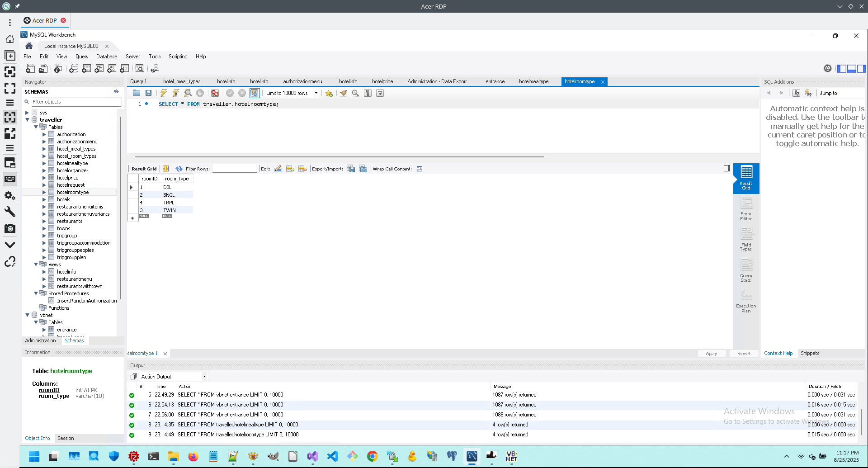Save the script with the floppy disk icon

click(148, 93)
